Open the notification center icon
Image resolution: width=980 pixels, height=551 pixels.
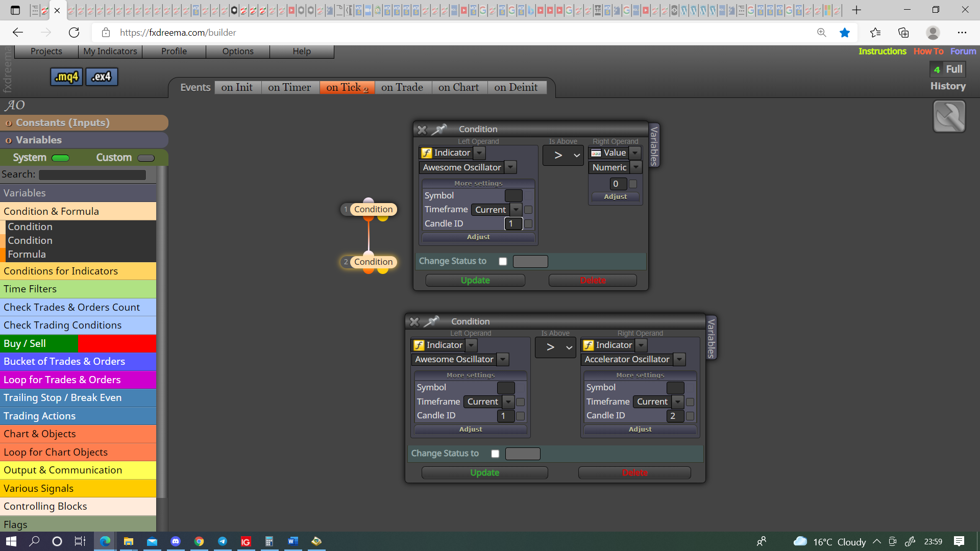(x=959, y=541)
